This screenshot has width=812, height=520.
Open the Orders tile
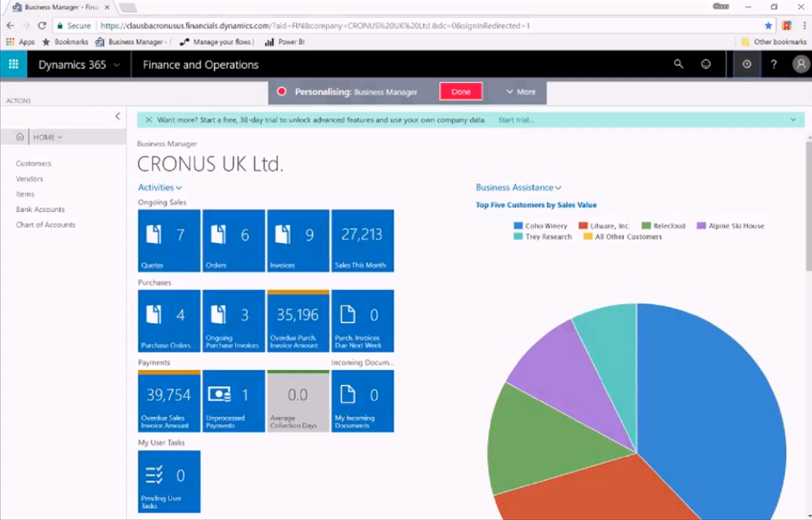(x=234, y=241)
